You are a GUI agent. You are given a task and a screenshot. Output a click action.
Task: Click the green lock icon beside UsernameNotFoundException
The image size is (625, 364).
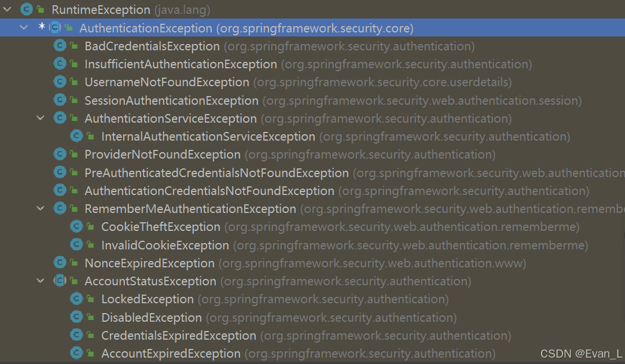pyautogui.click(x=74, y=82)
